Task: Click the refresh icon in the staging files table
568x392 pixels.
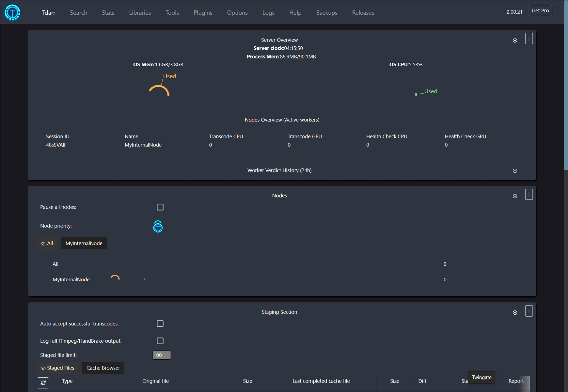Action: click(x=43, y=383)
